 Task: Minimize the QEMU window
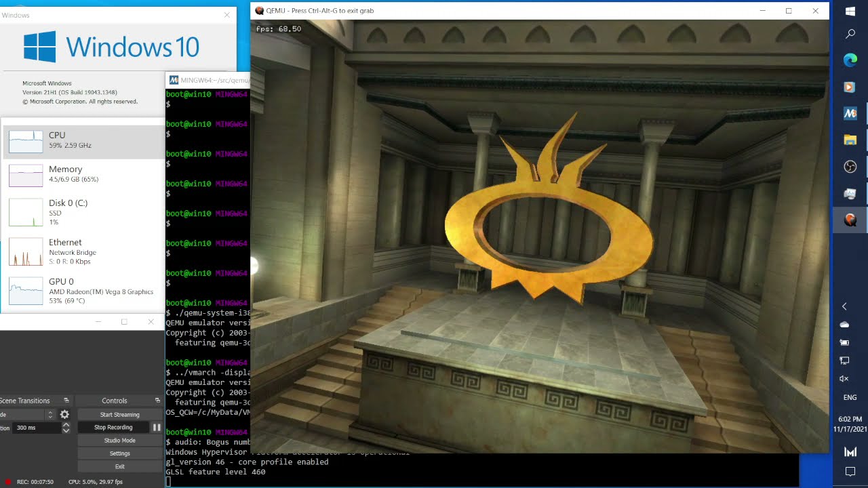pyautogui.click(x=763, y=11)
